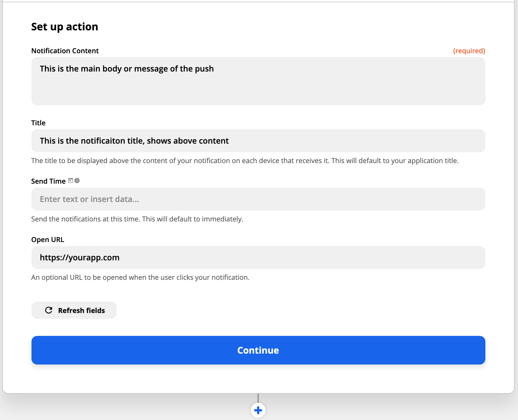
Task: Click the 'Set up action' heading
Action: (x=65, y=27)
